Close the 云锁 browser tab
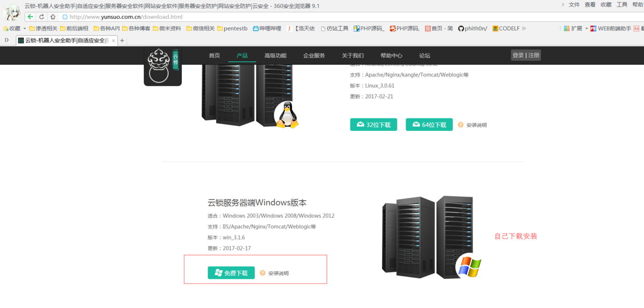This screenshot has height=308, width=644. click(113, 40)
